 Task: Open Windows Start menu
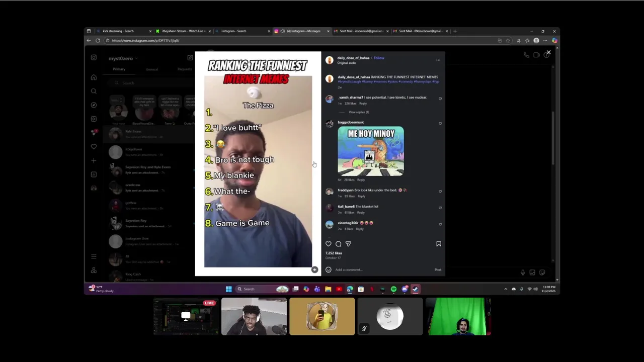pyautogui.click(x=229, y=289)
